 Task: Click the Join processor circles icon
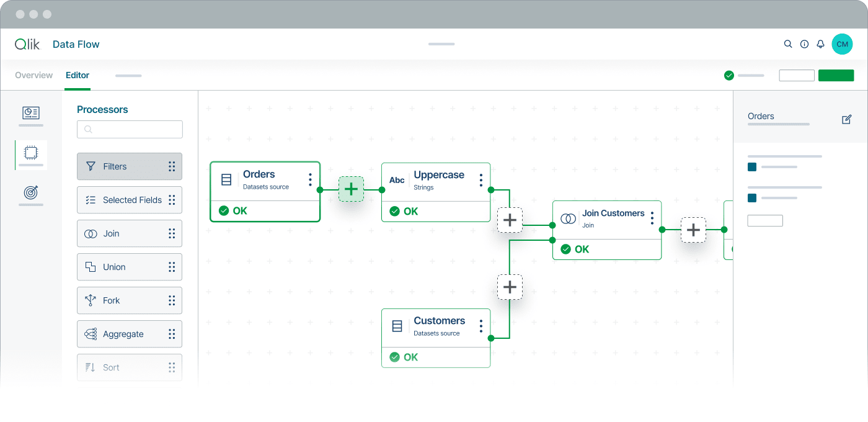pos(91,233)
